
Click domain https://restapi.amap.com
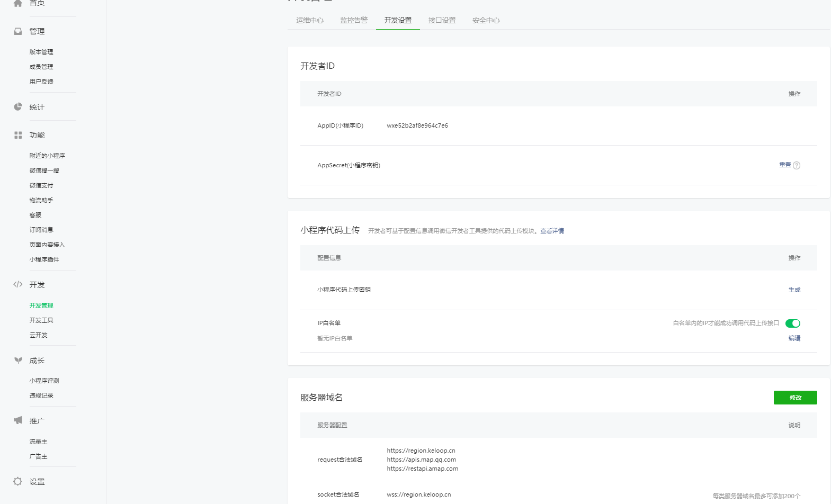[423, 469]
